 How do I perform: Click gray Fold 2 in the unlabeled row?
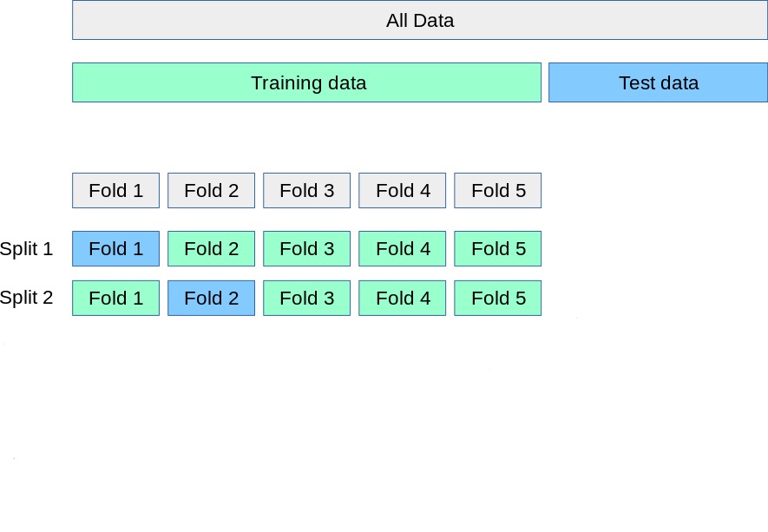[x=211, y=191]
